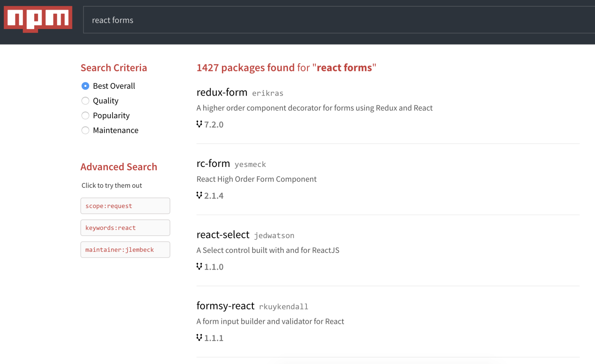Choose the Maintenance sort option
The image size is (595, 364).
coord(85,130)
